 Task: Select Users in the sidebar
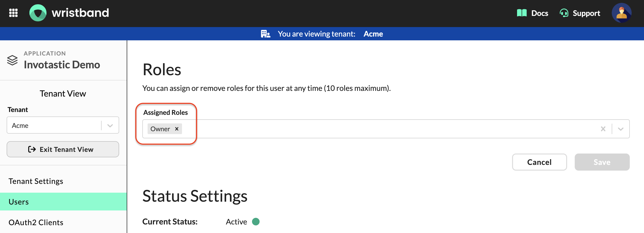pos(64,201)
